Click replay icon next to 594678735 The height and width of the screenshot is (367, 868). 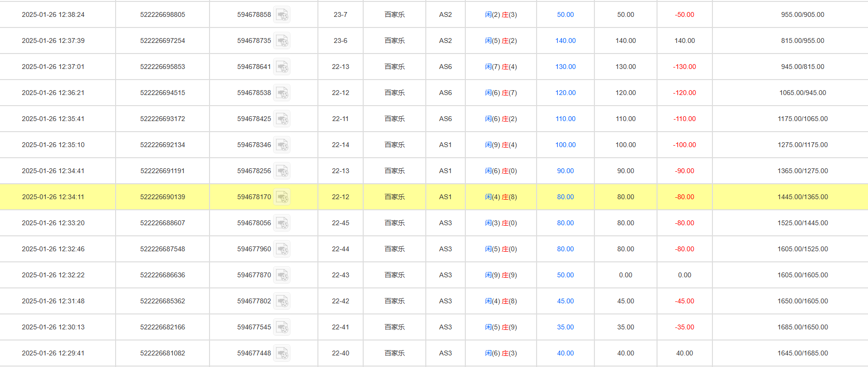pyautogui.click(x=282, y=41)
